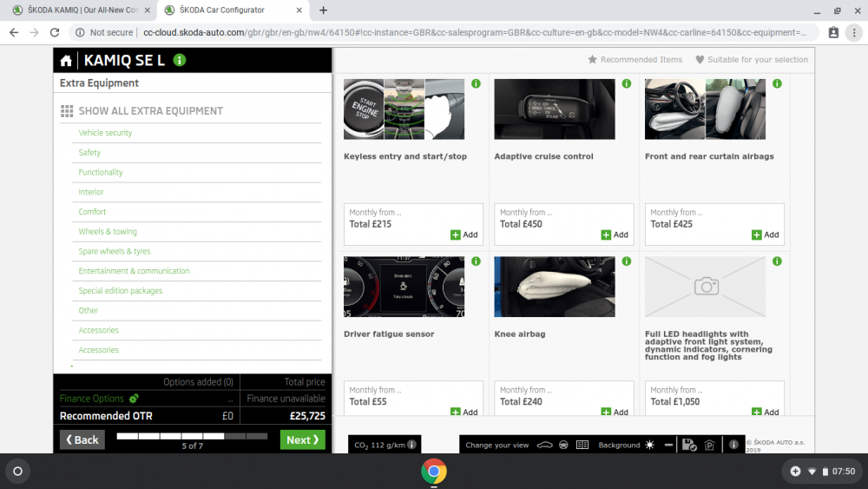Switch to exterior car view
This screenshot has width=868, height=489.
[x=545, y=445]
